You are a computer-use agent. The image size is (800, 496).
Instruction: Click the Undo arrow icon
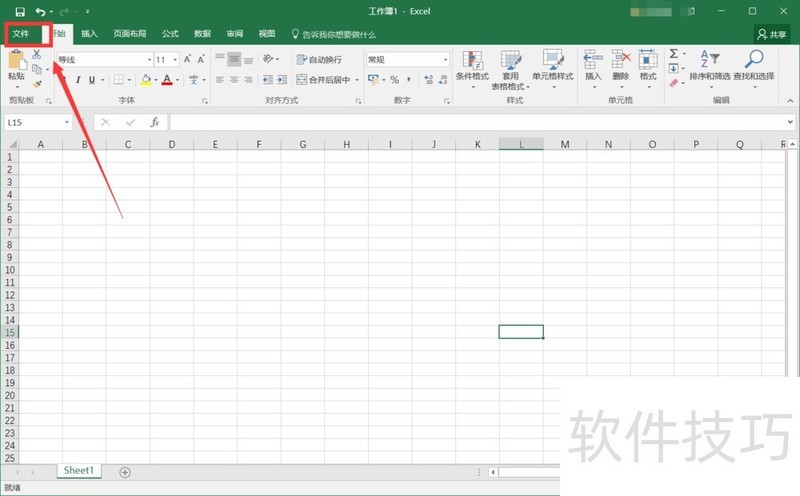[40, 11]
